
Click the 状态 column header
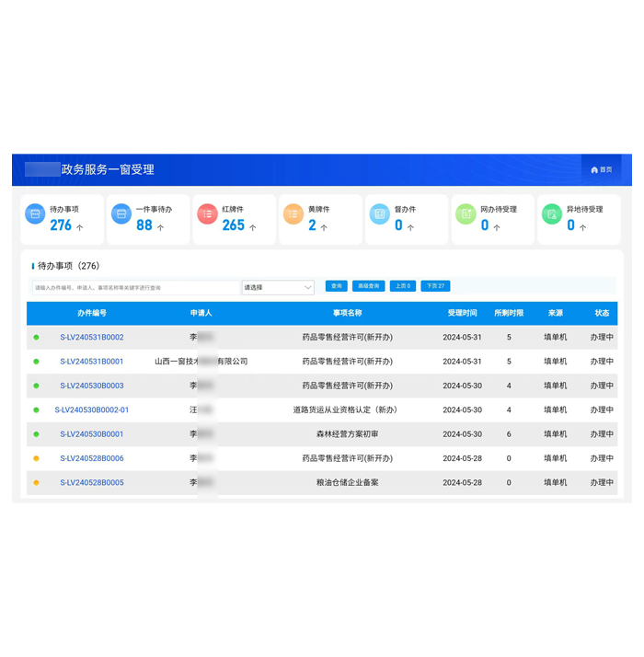[602, 314]
